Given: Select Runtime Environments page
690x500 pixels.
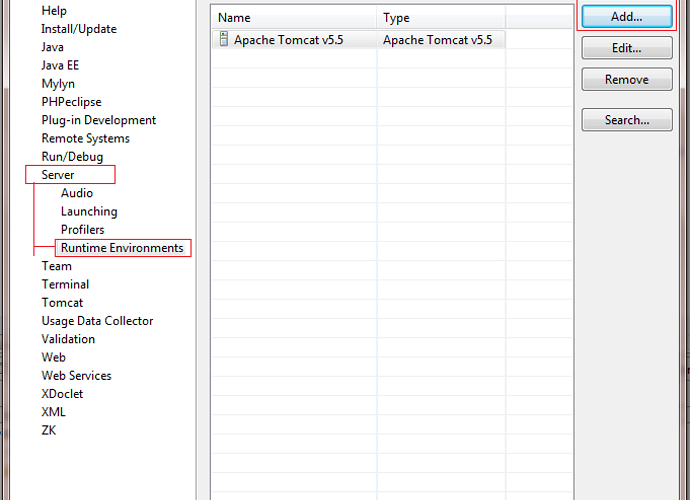Looking at the screenshot, I should click(x=122, y=248).
